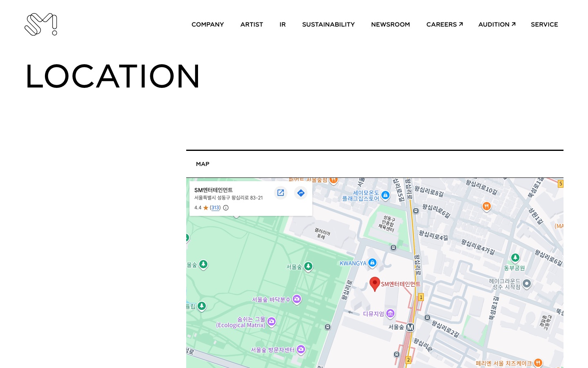This screenshot has width=588, height=368.
Task: Select the 서울숲 방문자센터 marker
Action: 301,350
